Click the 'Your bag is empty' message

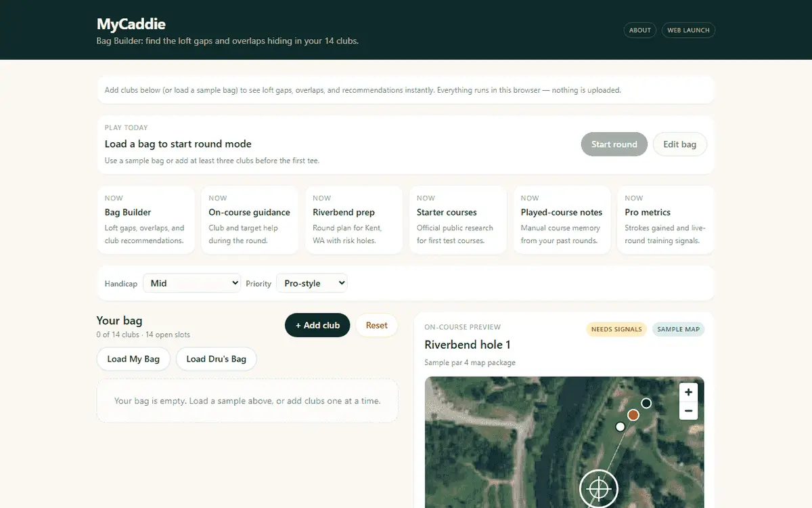pyautogui.click(x=248, y=400)
